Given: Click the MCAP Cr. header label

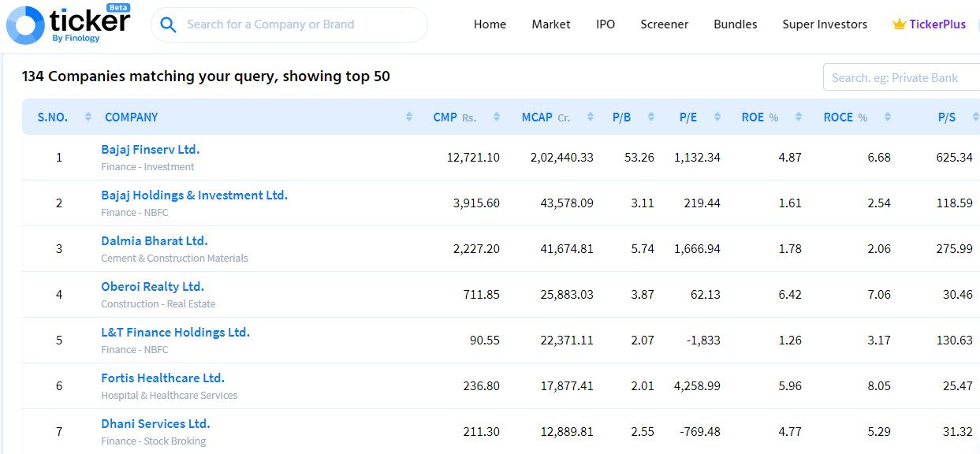Looking at the screenshot, I should (x=546, y=117).
